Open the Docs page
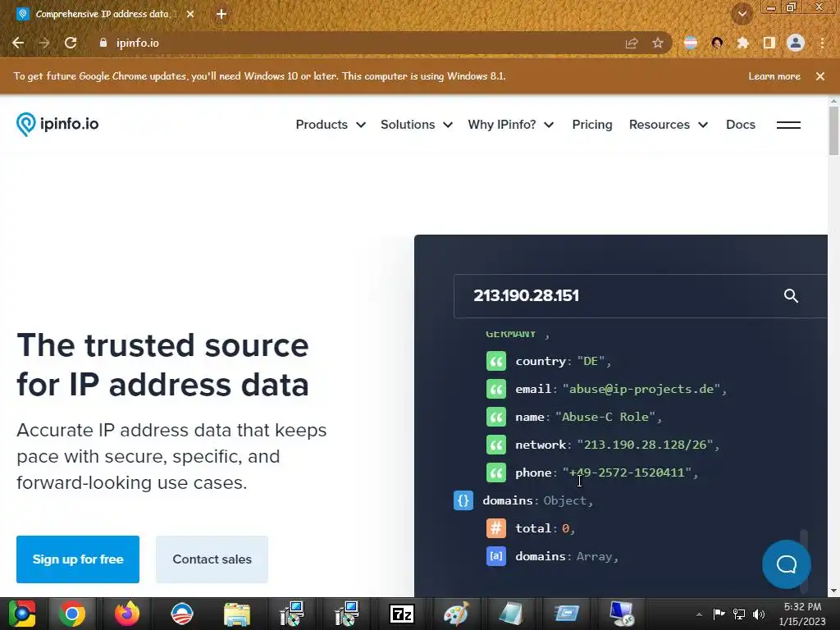Viewport: 840px width, 630px height. 741,125
